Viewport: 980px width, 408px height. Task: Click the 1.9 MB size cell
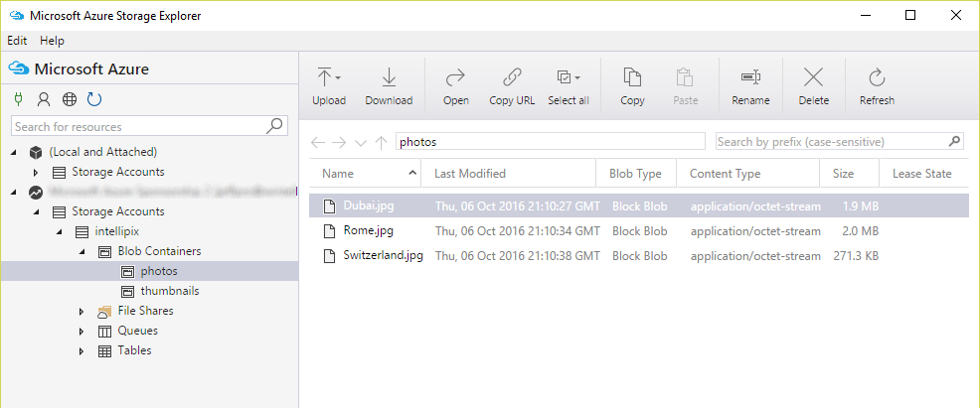click(x=861, y=205)
